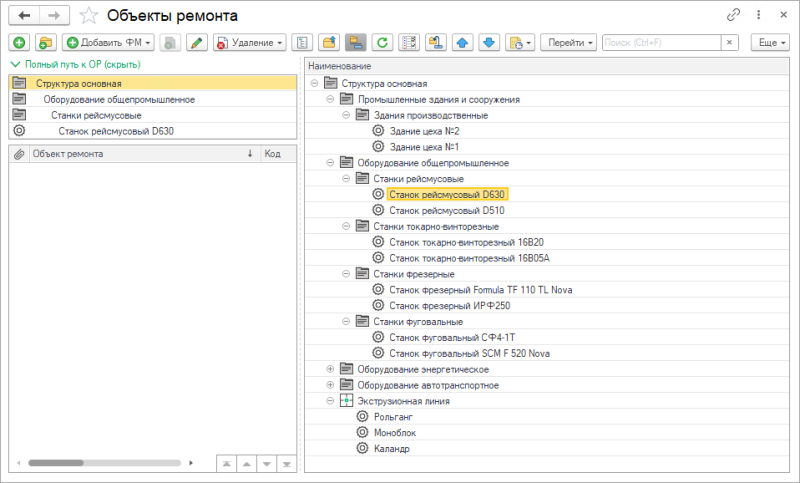Viewport: 800px width, 483px height.
Task: Hide the Полный путь к ОР panel
Action: [76, 64]
